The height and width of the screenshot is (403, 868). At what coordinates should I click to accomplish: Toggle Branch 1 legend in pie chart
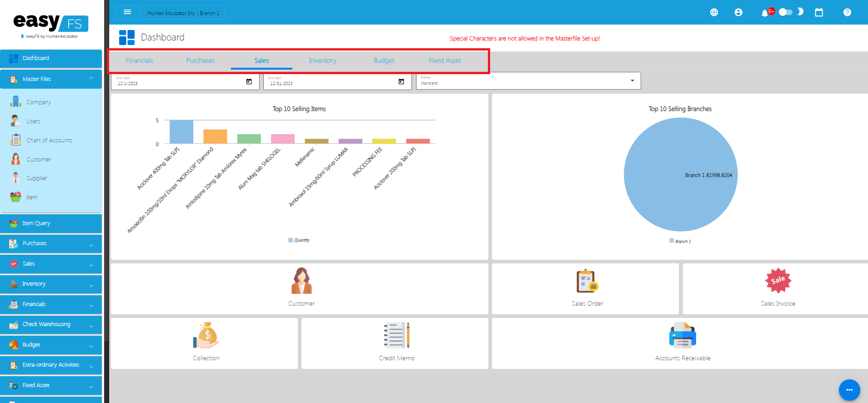coord(680,241)
